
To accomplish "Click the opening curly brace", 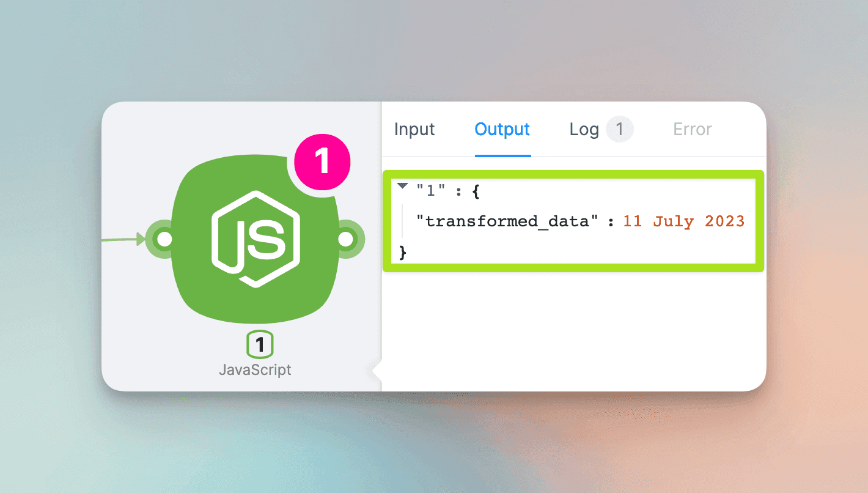I will (x=476, y=191).
